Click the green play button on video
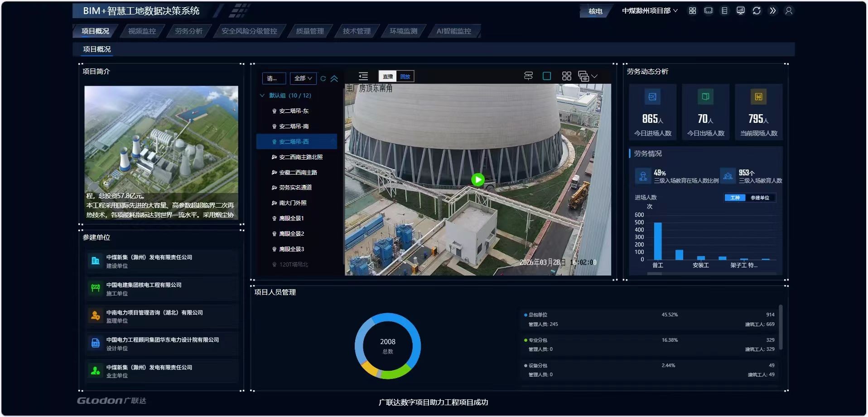The height and width of the screenshot is (417, 868). pos(477,179)
